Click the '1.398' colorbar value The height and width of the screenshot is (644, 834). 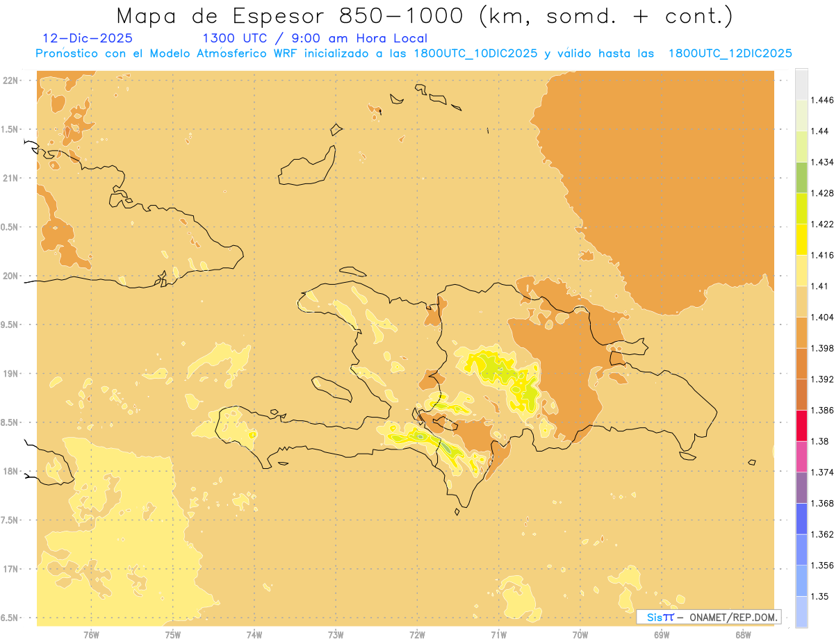(x=822, y=348)
